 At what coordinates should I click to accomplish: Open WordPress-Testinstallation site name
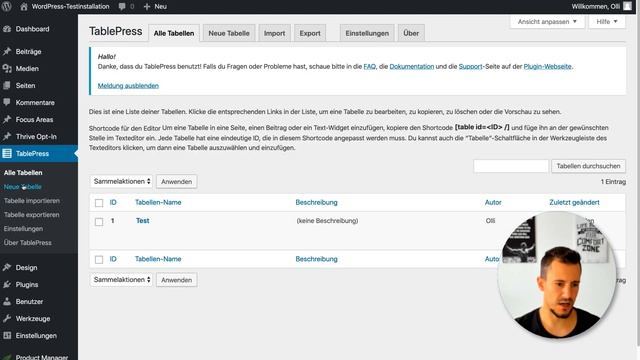[x=70, y=7]
